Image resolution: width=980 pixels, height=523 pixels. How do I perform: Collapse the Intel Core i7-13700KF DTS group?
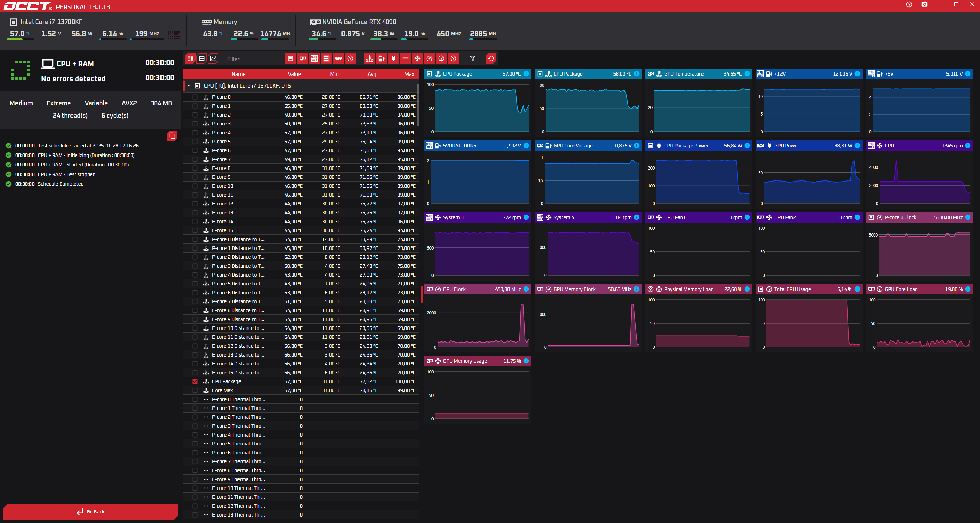(189, 86)
